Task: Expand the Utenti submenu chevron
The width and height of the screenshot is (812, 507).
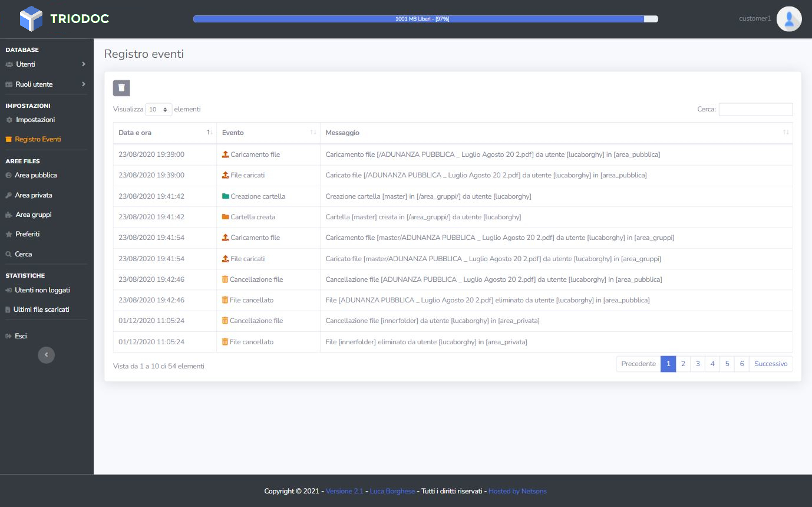Action: pos(84,64)
